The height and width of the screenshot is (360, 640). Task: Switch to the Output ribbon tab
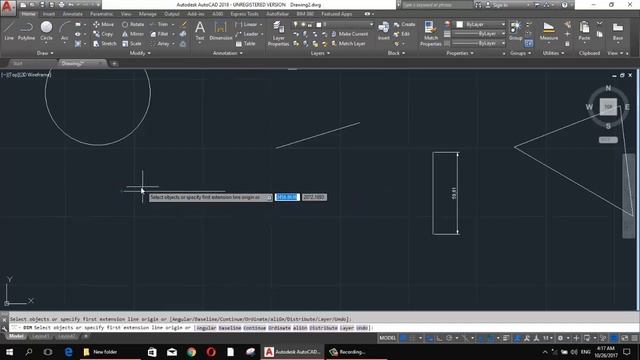point(171,14)
